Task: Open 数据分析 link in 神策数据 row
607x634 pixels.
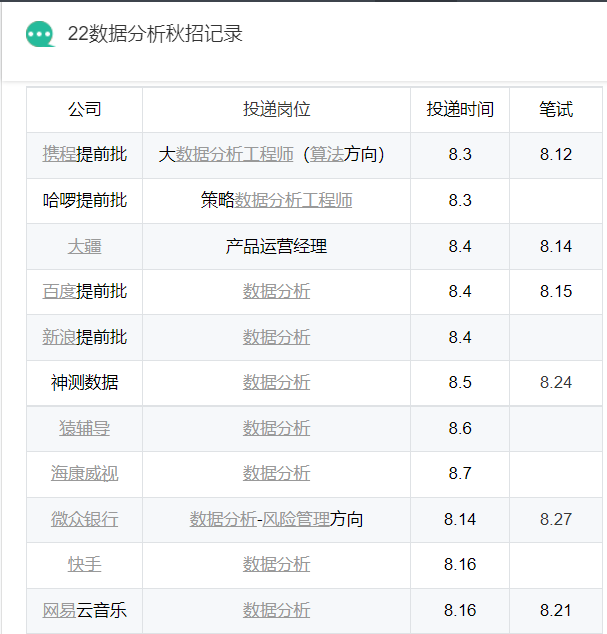Action: click(277, 382)
